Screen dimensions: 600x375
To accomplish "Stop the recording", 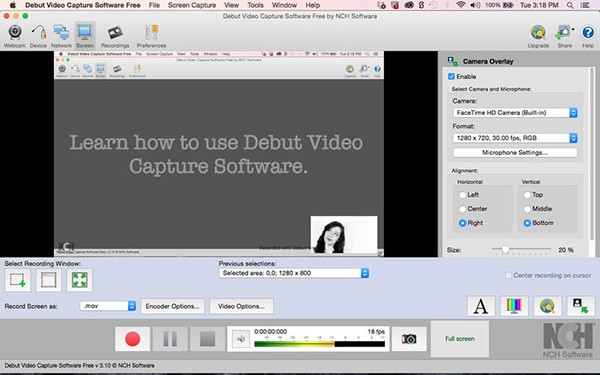I will point(207,339).
